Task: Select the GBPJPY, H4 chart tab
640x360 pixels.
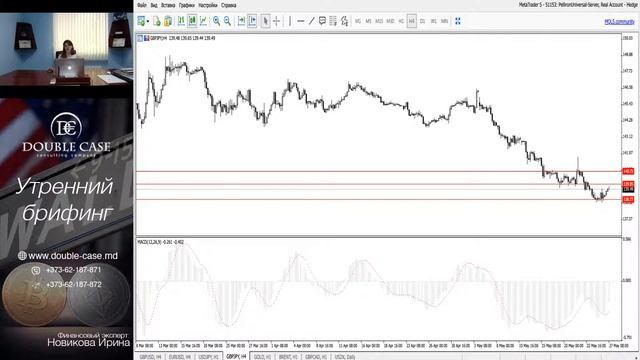Action: pyautogui.click(x=236, y=357)
